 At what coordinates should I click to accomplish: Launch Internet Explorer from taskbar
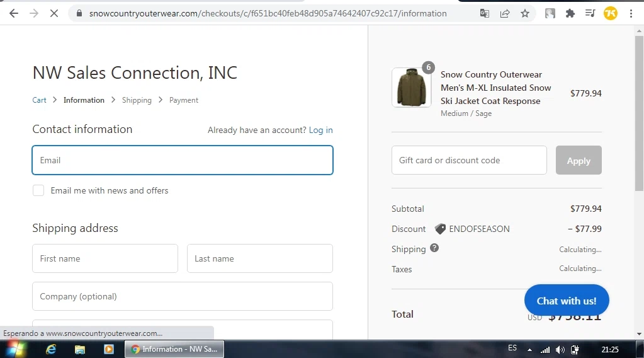(51, 349)
